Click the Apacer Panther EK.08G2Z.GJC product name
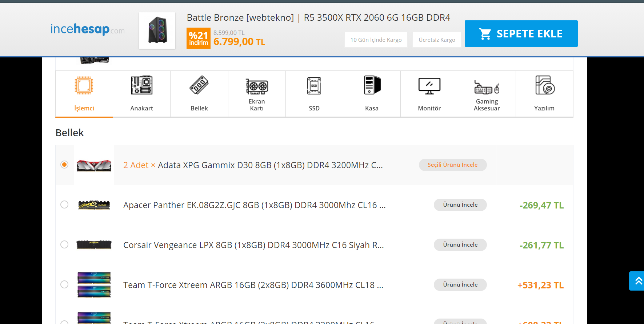Screen dimensions: 644x324 [255, 205]
